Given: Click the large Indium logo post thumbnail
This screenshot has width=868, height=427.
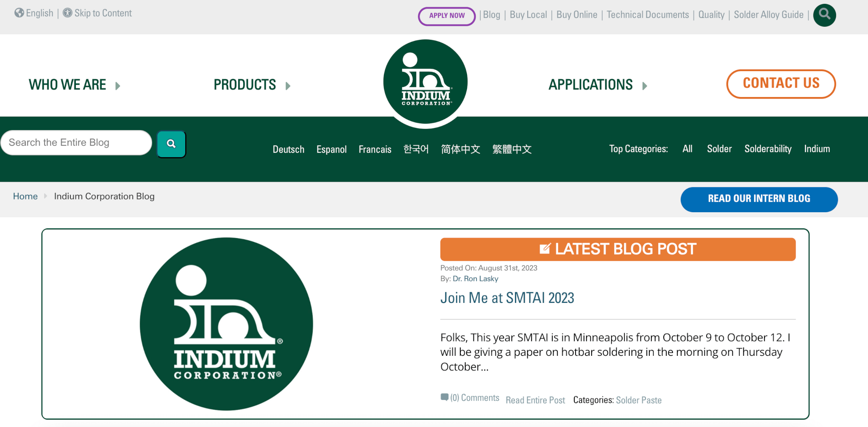Looking at the screenshot, I should (x=226, y=324).
